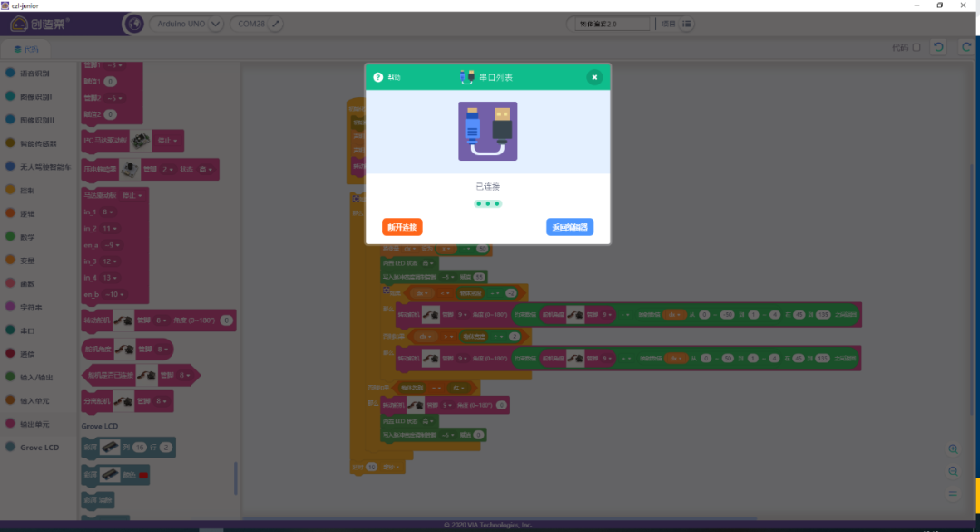Click the blue 返回编辑器 button

570,227
